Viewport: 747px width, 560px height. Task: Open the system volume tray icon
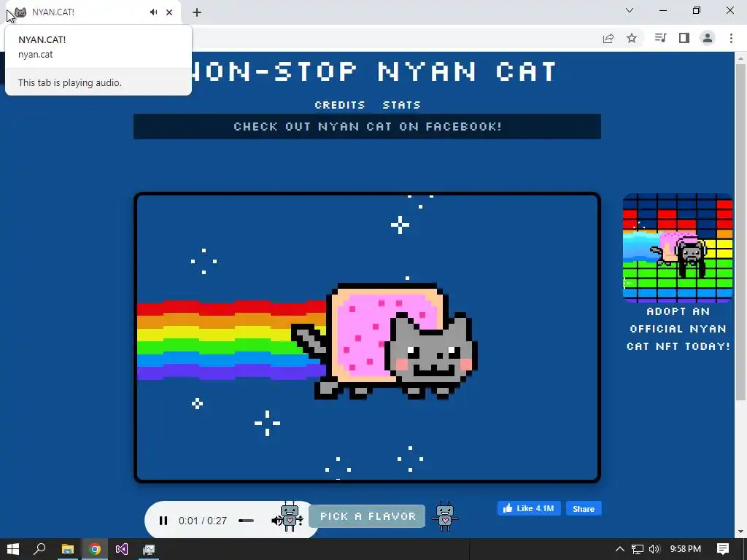coord(654,549)
